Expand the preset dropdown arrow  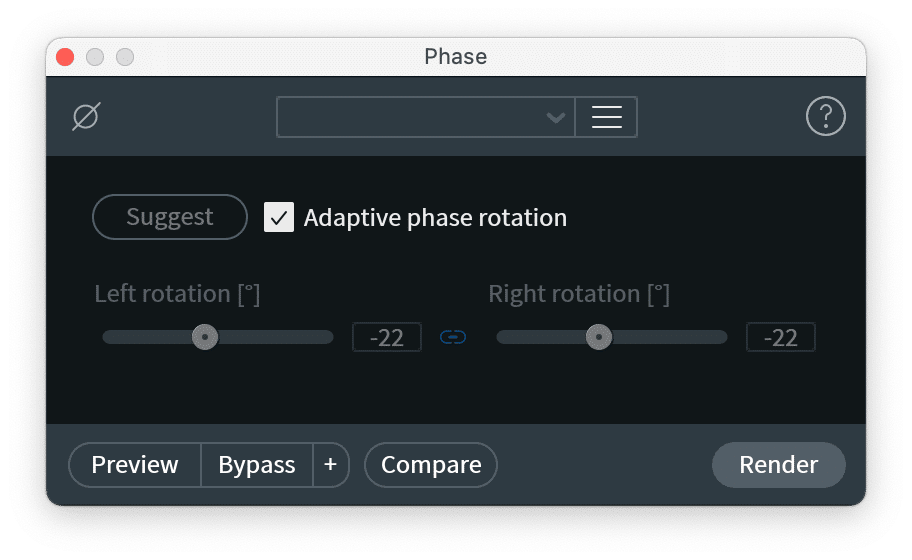555,117
